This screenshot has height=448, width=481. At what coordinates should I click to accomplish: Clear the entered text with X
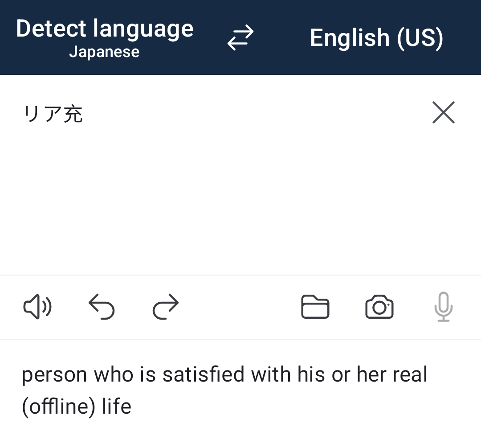444,112
